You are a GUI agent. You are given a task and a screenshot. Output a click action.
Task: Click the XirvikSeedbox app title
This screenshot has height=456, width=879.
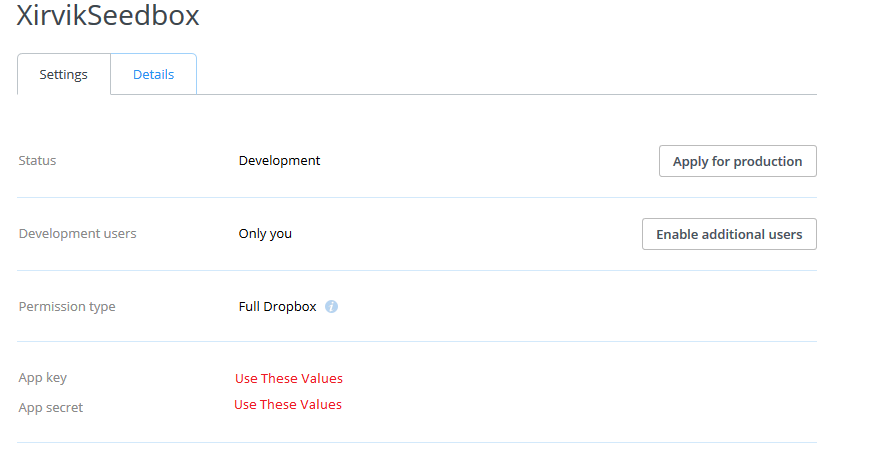pyautogui.click(x=108, y=16)
